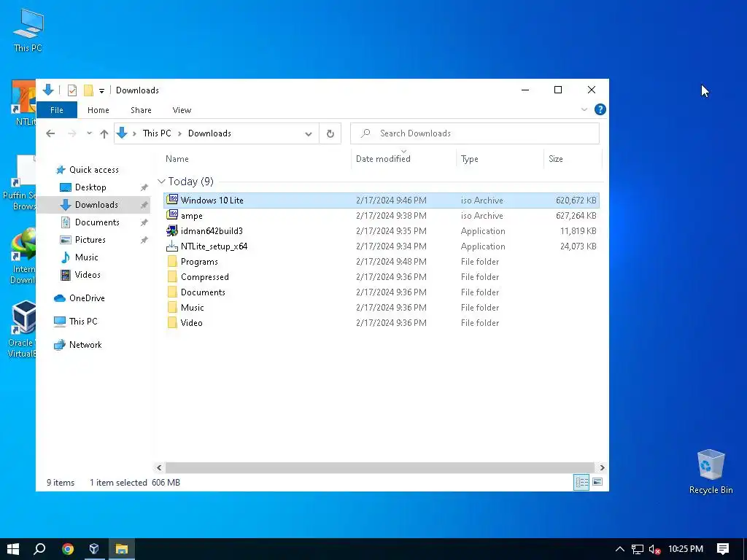The width and height of the screenshot is (747, 560).
Task: Click the horizontal scrollbar left arrow
Action: pos(159,467)
